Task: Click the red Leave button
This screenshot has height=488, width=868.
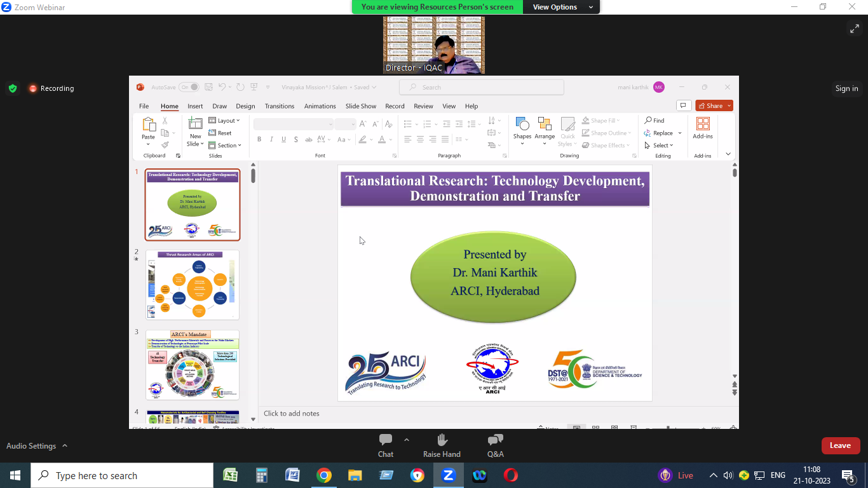Action: pos(841,445)
